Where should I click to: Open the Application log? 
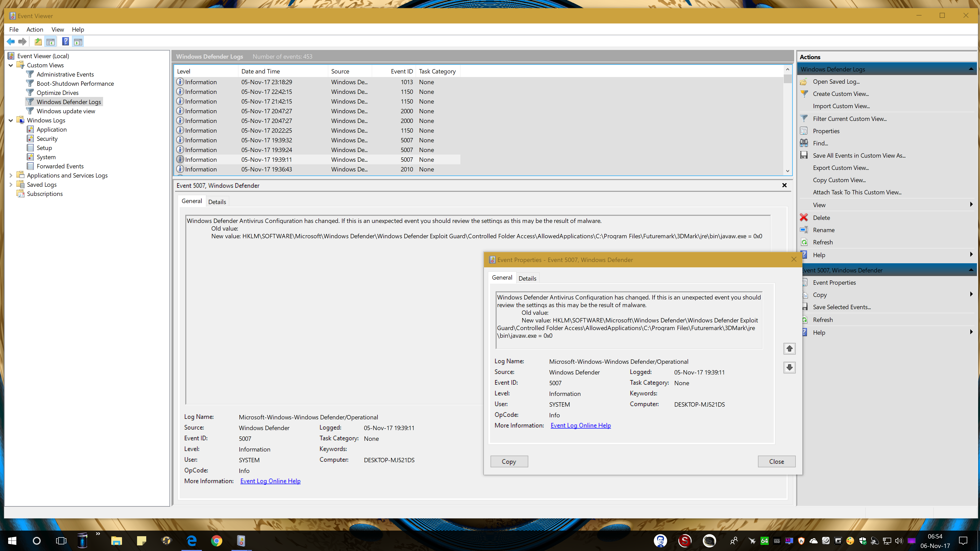click(51, 129)
